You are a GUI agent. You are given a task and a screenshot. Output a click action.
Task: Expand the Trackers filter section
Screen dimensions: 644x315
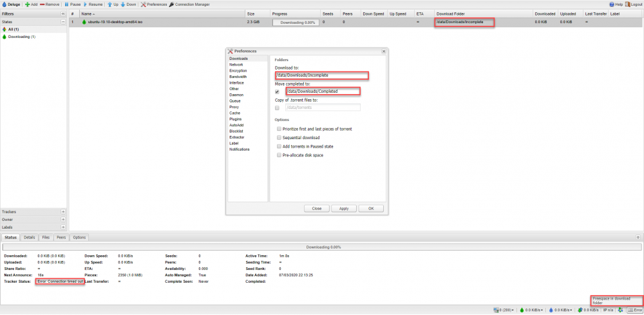coord(63,211)
